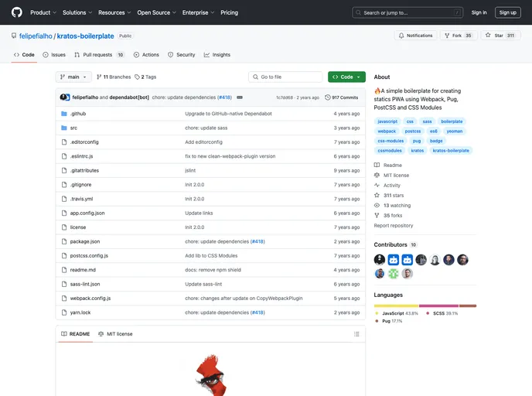Image resolution: width=532 pixels, height=396 pixels.
Task: Open the dependabot blue avatar, second contributor
Action: pos(394,260)
